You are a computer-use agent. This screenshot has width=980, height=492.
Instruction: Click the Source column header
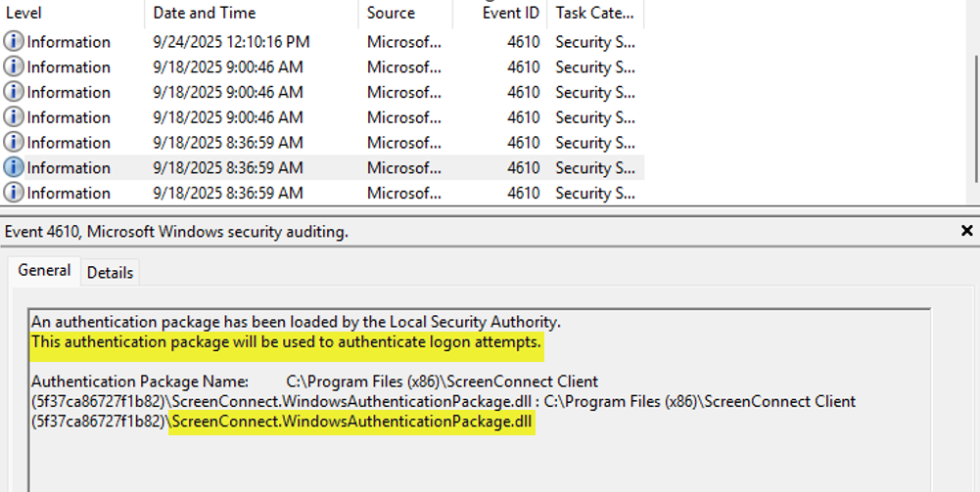(405, 13)
